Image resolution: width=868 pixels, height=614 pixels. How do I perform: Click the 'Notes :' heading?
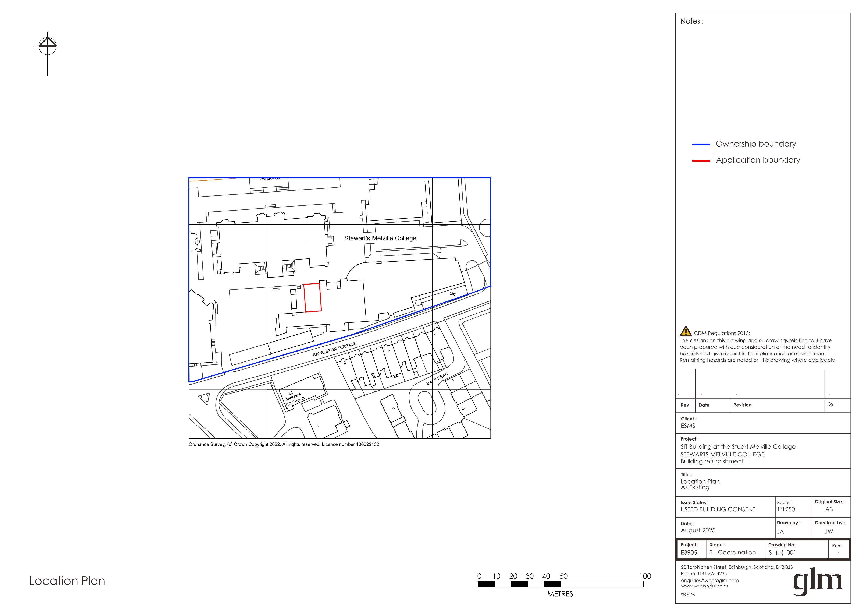point(692,22)
